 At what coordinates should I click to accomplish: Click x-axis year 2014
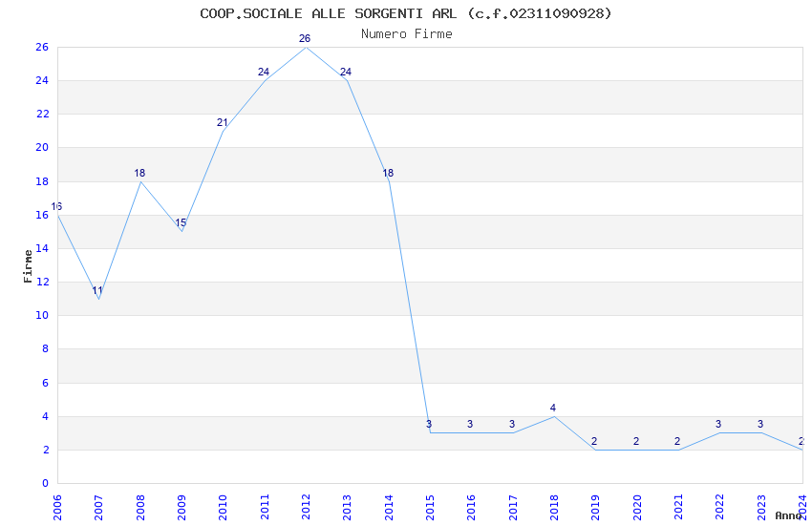pos(389,507)
